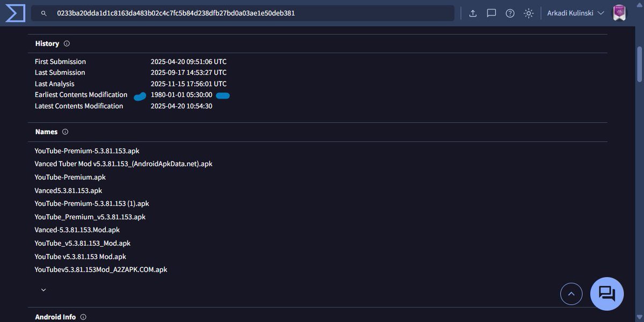Click the History section heading
Viewport: 644px width, 322px height.
[47, 43]
